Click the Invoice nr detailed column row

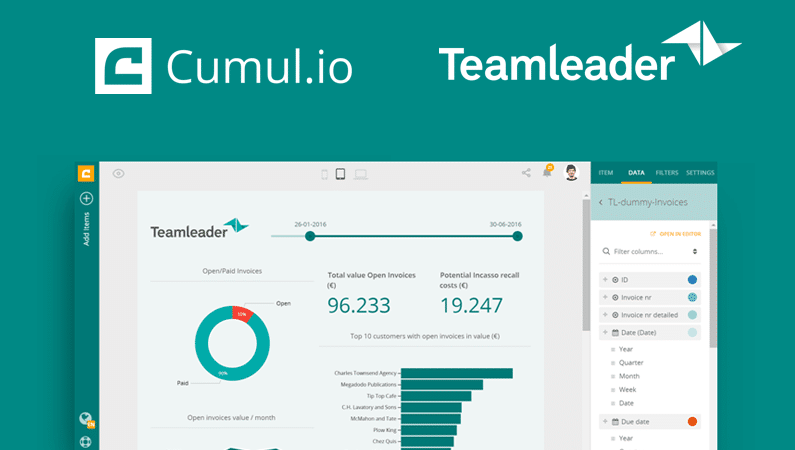[650, 315]
